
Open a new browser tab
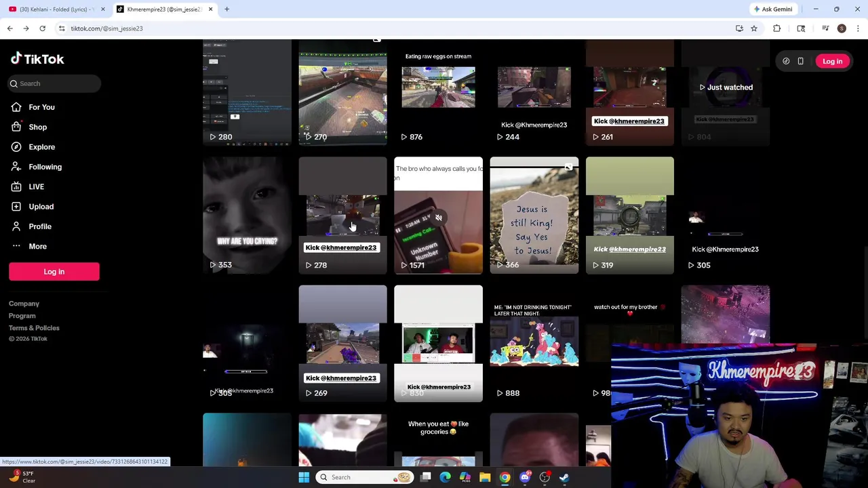[226, 9]
